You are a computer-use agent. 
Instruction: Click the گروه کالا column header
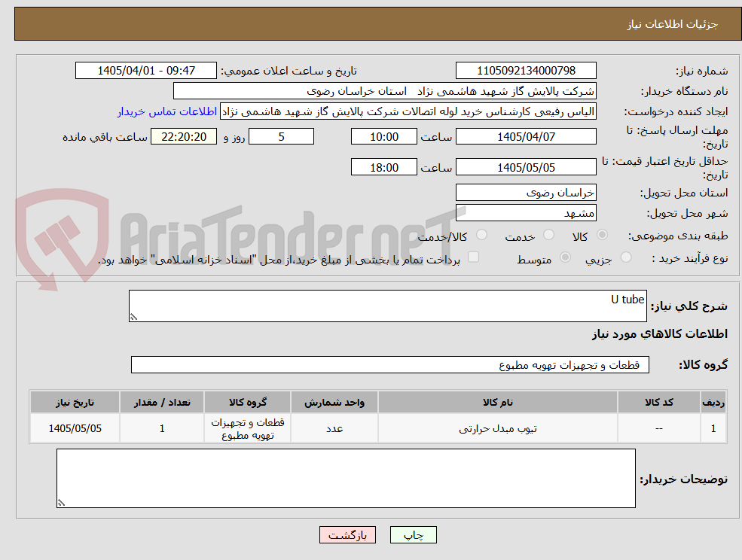point(248,402)
